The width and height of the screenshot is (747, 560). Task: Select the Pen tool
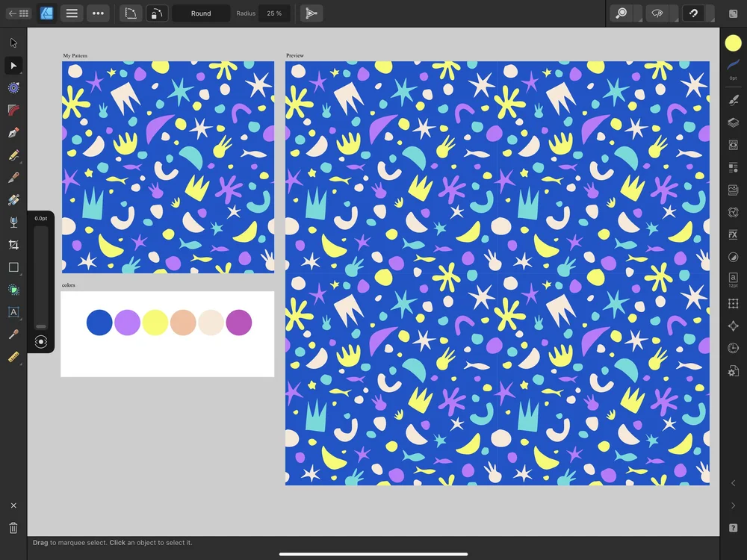(x=13, y=133)
